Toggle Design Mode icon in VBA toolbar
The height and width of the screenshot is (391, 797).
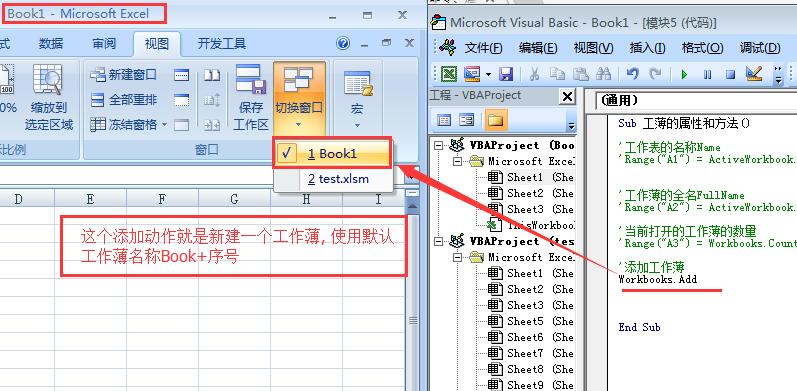point(754,74)
